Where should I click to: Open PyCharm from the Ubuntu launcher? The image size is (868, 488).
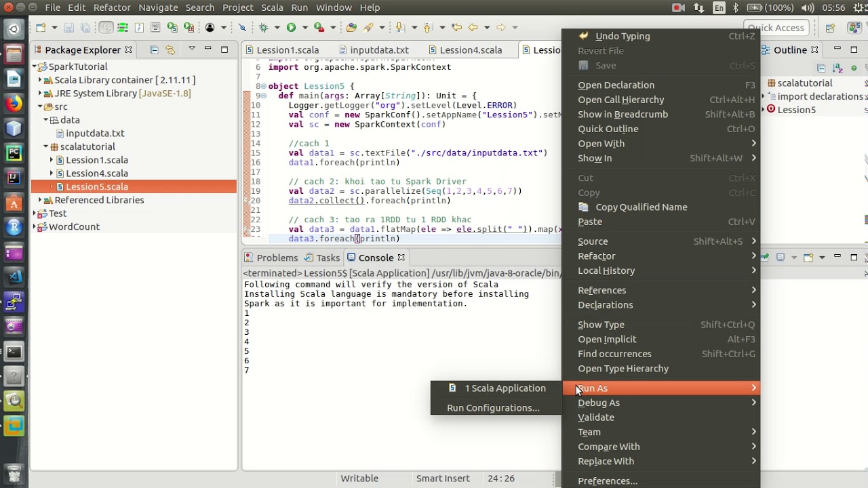pyautogui.click(x=14, y=153)
